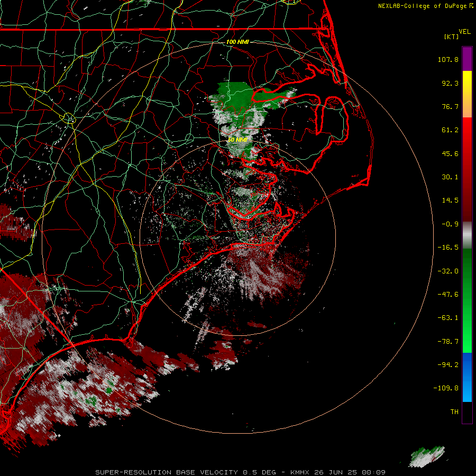Click the TH label on the scale

tap(454, 412)
